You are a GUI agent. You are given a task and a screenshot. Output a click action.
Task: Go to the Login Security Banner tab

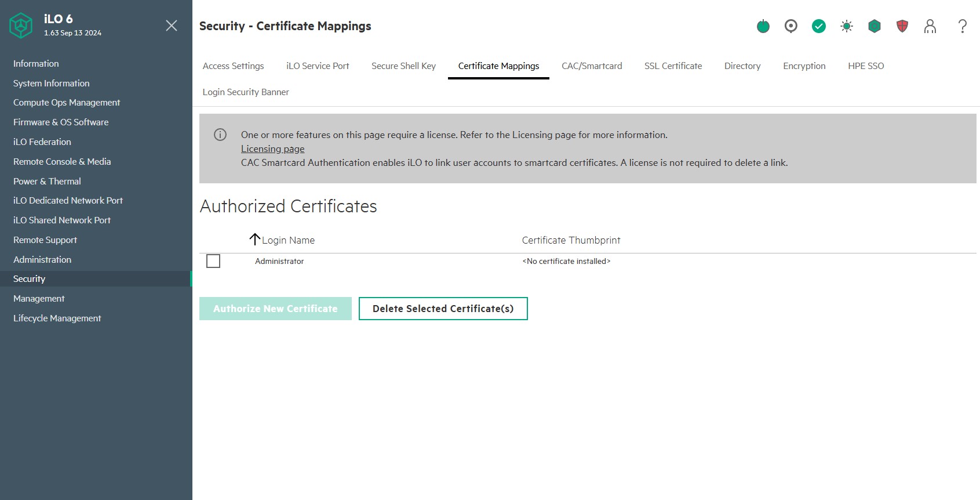point(246,92)
